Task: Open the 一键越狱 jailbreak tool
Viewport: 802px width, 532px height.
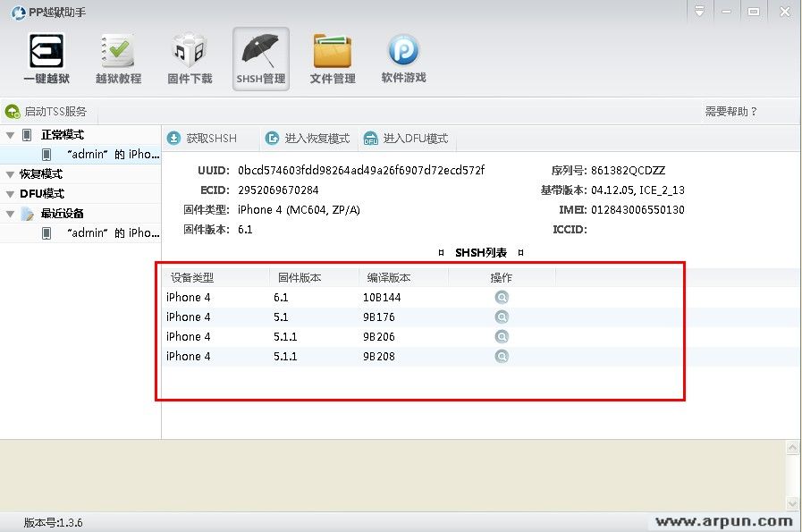Action: pos(46,58)
